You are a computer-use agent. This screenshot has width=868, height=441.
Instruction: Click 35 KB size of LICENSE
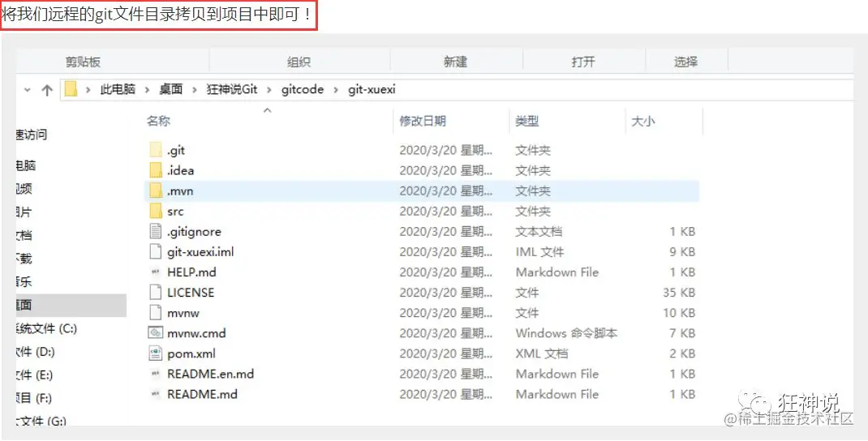[x=679, y=292]
